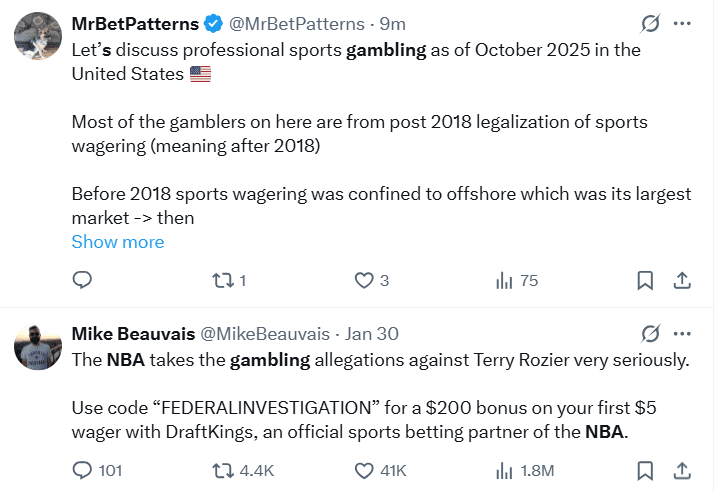The height and width of the screenshot is (492, 714).
Task: Bookmark Mike Beauvais' post
Action: [x=646, y=469]
